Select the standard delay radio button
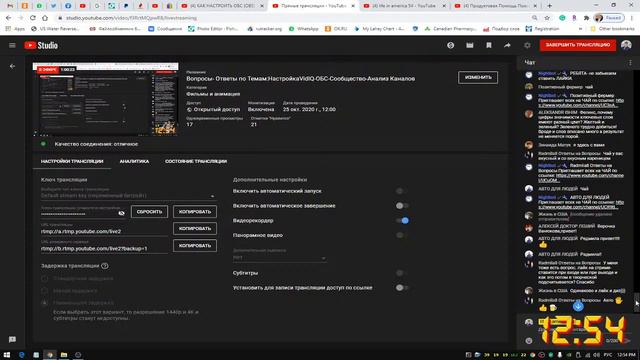This screenshot has width=640, height=360. click(45, 278)
